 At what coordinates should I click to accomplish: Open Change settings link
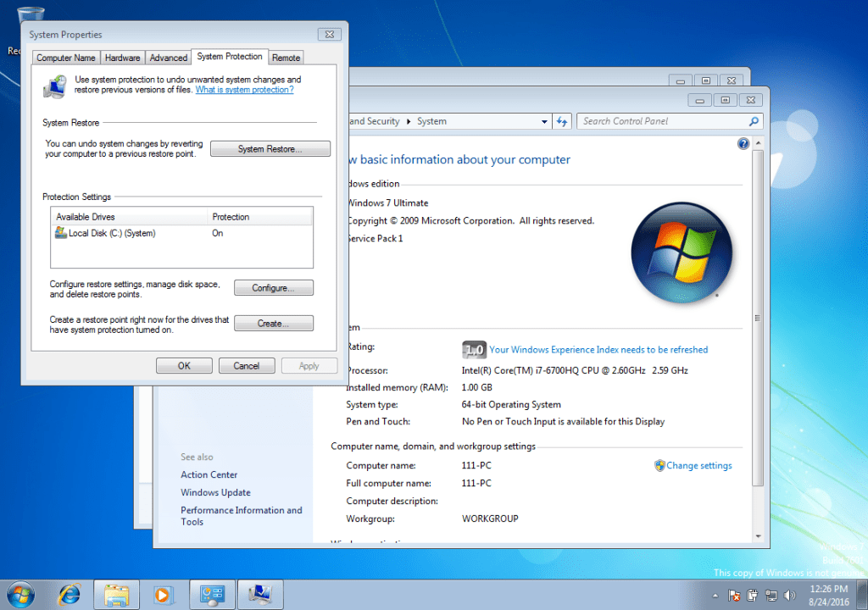[x=699, y=465]
